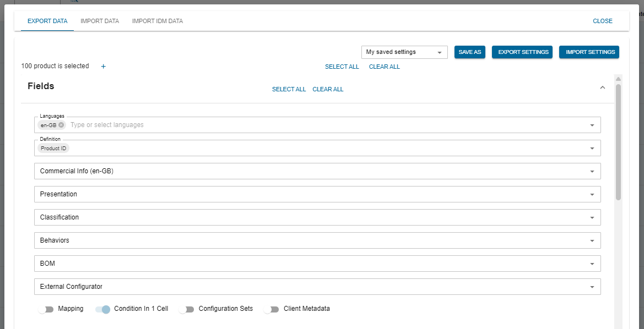
Task: Click the '100 product is selected' text
Action: pyautogui.click(x=55, y=66)
